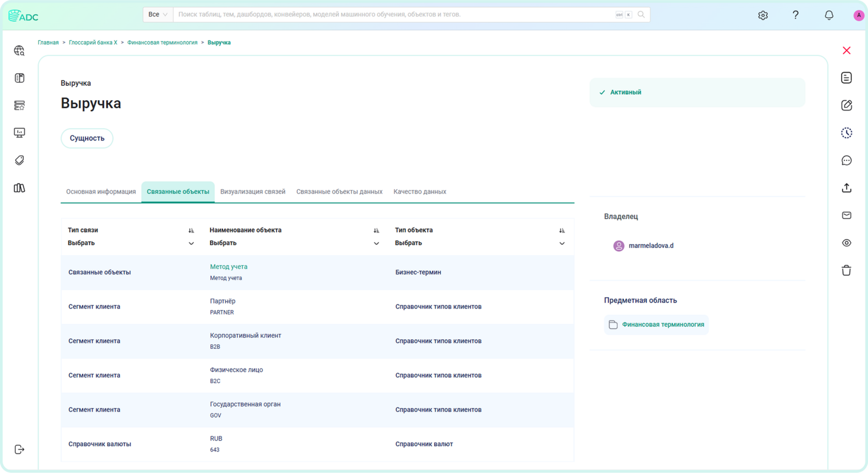Go to Главная in breadcrumbs

(48, 43)
